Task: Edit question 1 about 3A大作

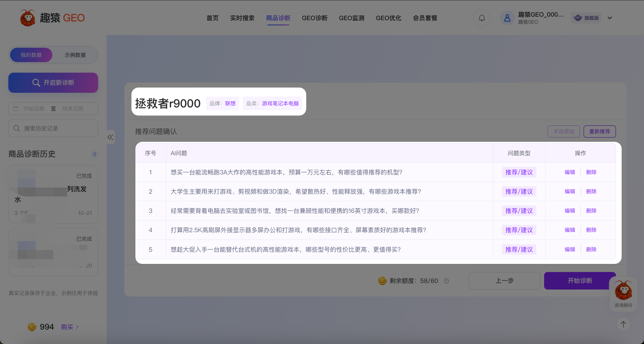Action: [x=570, y=172]
